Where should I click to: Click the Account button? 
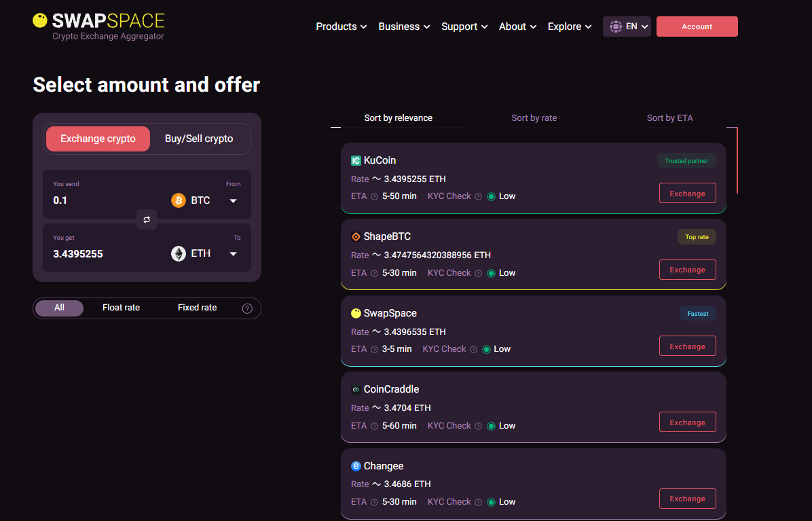pos(697,26)
